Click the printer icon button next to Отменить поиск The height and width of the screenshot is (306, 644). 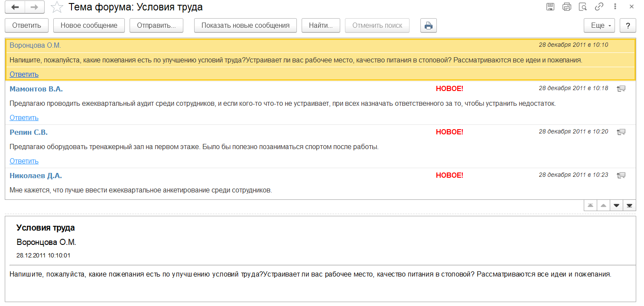(428, 26)
